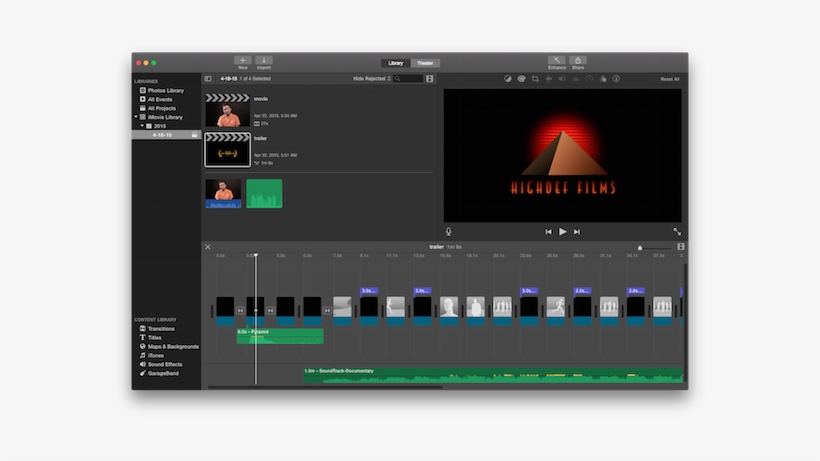Switch to the Library tab
The width and height of the screenshot is (820, 461).
(396, 63)
